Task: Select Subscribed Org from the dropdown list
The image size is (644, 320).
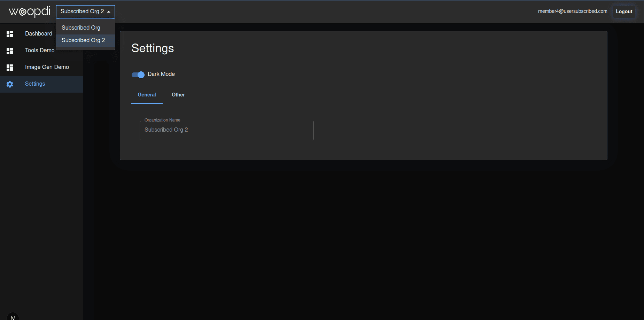Action: click(81, 28)
